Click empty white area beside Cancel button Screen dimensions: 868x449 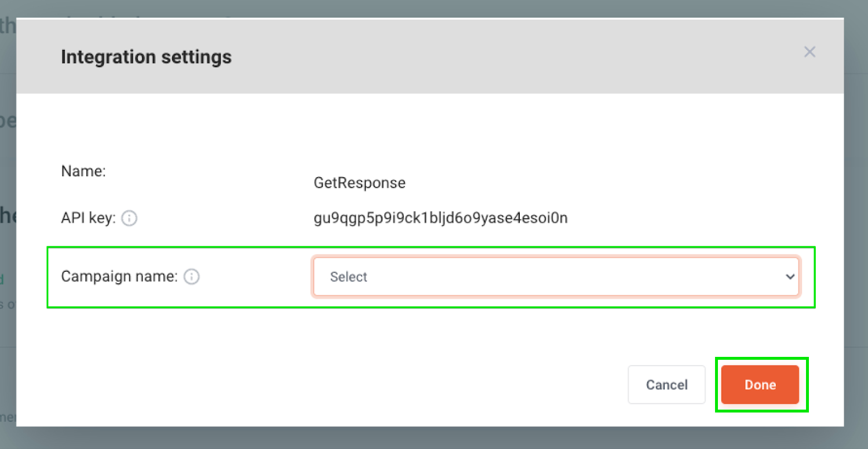348,385
